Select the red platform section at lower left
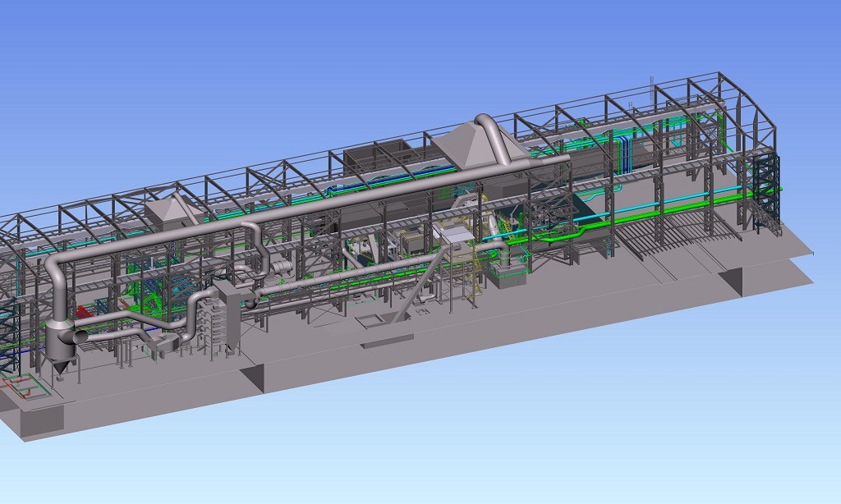Screen dimensions: 841x504 pos(82,310)
